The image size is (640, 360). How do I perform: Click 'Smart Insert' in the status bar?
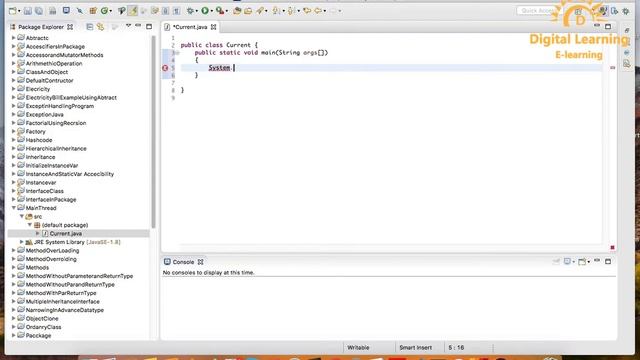click(x=416, y=347)
